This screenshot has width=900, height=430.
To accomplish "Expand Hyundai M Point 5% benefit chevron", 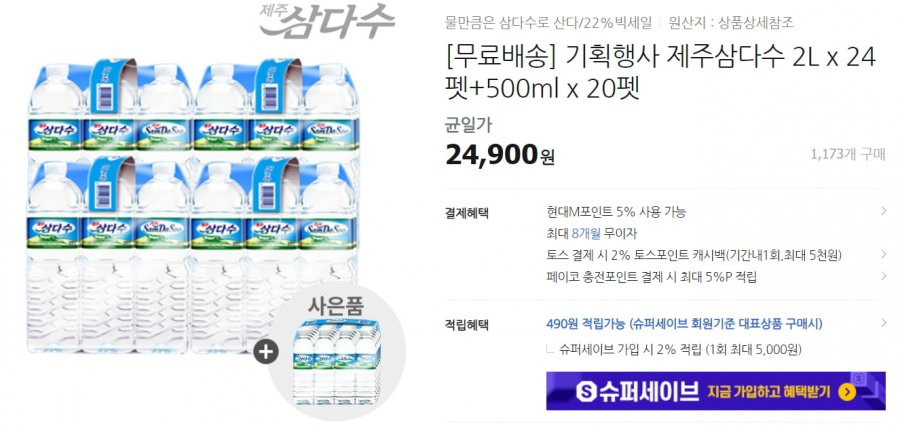I will [883, 211].
